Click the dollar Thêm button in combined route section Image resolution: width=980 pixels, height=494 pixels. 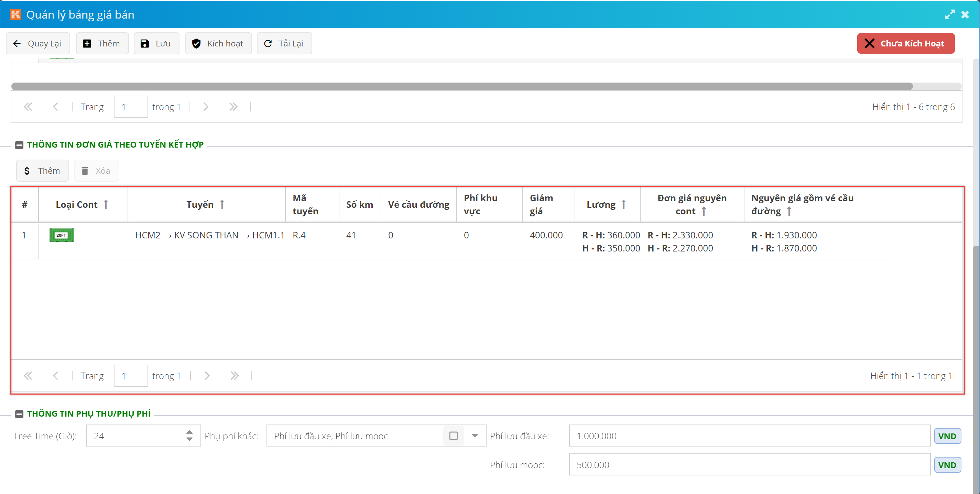[42, 171]
